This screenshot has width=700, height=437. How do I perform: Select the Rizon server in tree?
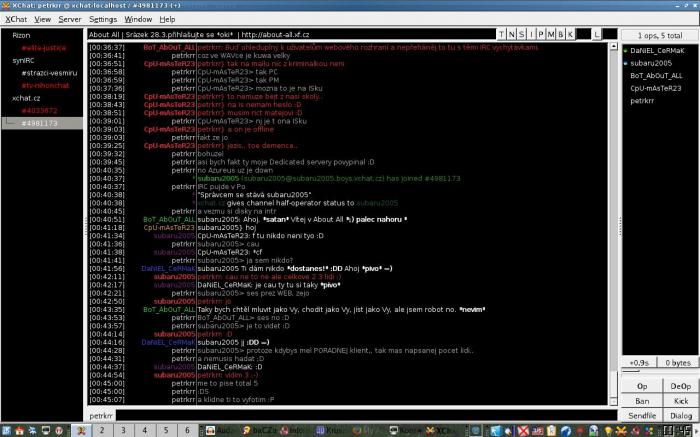tap(21, 35)
